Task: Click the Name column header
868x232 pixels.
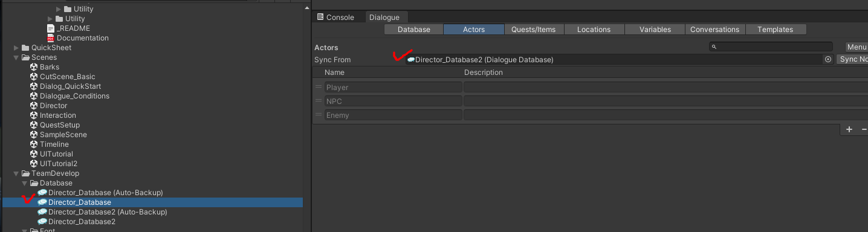Action: click(x=334, y=72)
